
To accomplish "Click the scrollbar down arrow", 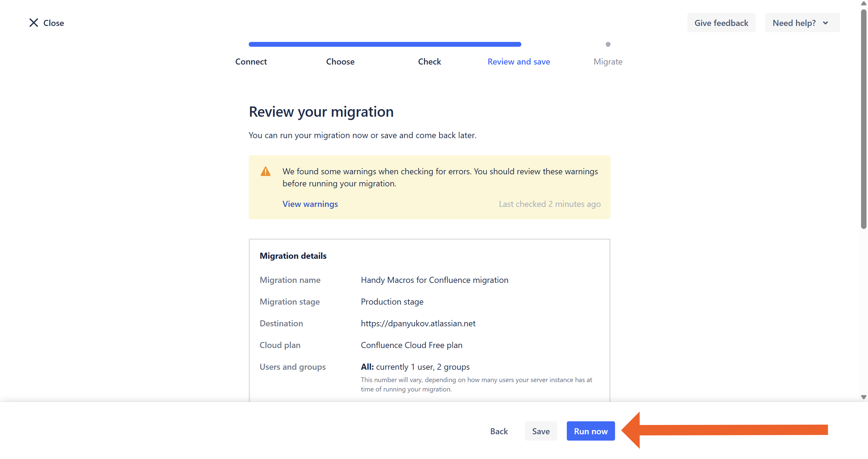I will pyautogui.click(x=863, y=397).
